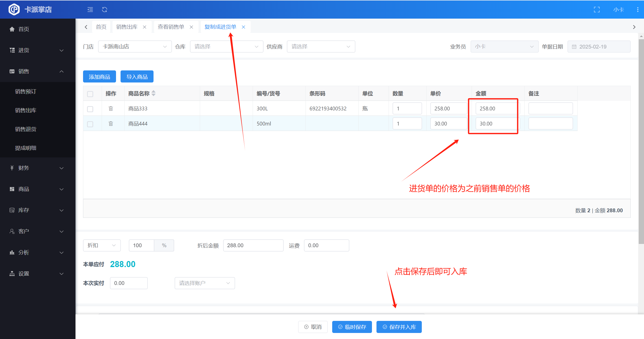Screen dimensions: 644x339
Task: Close the 复制成进货单 tab
Action: pyautogui.click(x=243, y=27)
